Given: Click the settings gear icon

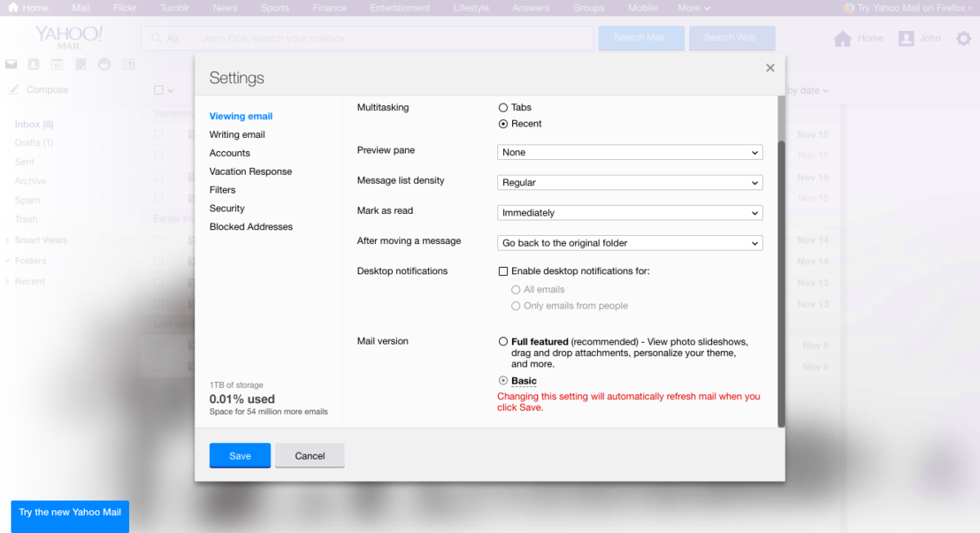Looking at the screenshot, I should 963,38.
